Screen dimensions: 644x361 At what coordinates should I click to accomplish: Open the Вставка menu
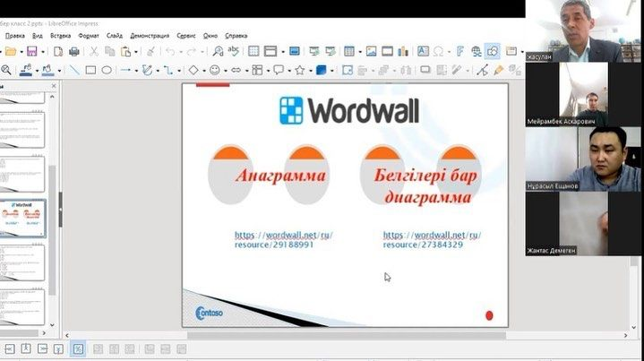pos(60,36)
